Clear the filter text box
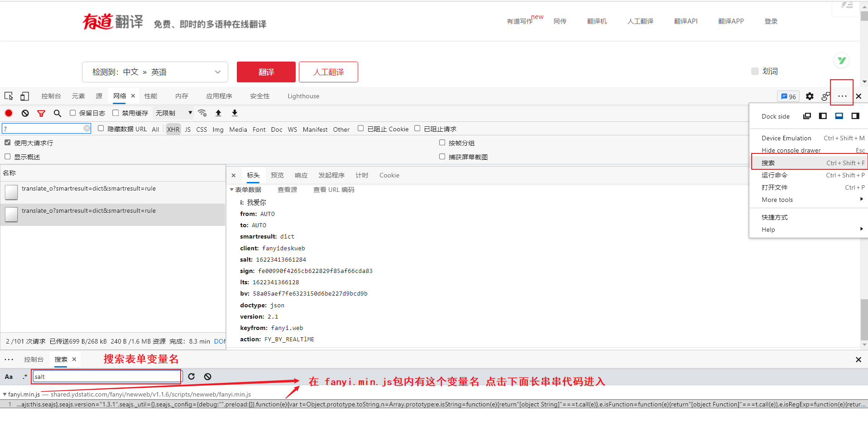The image size is (868, 430). click(86, 129)
